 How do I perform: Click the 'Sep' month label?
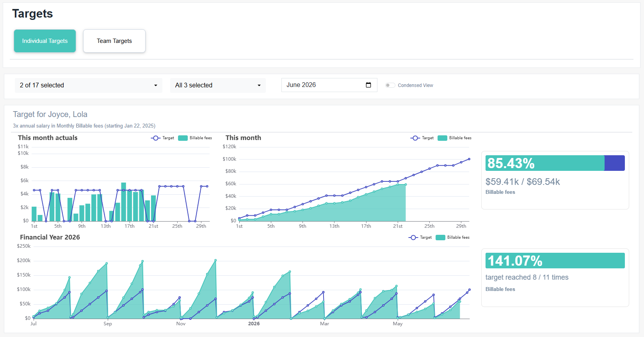108,324
